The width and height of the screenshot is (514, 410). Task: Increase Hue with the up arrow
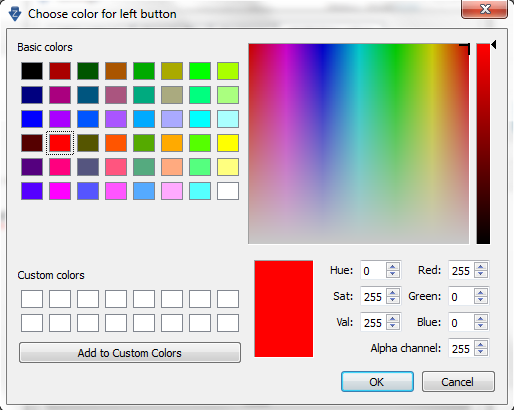pos(393,267)
